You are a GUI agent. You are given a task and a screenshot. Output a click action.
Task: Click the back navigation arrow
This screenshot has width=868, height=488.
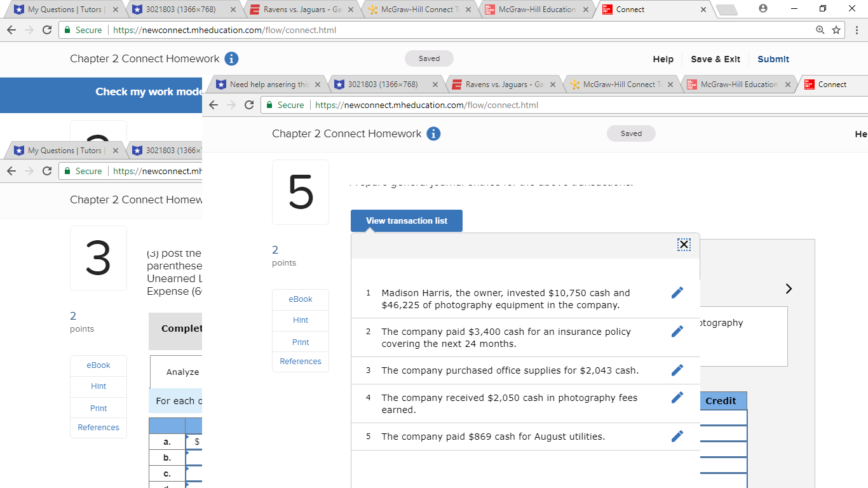pyautogui.click(x=11, y=29)
